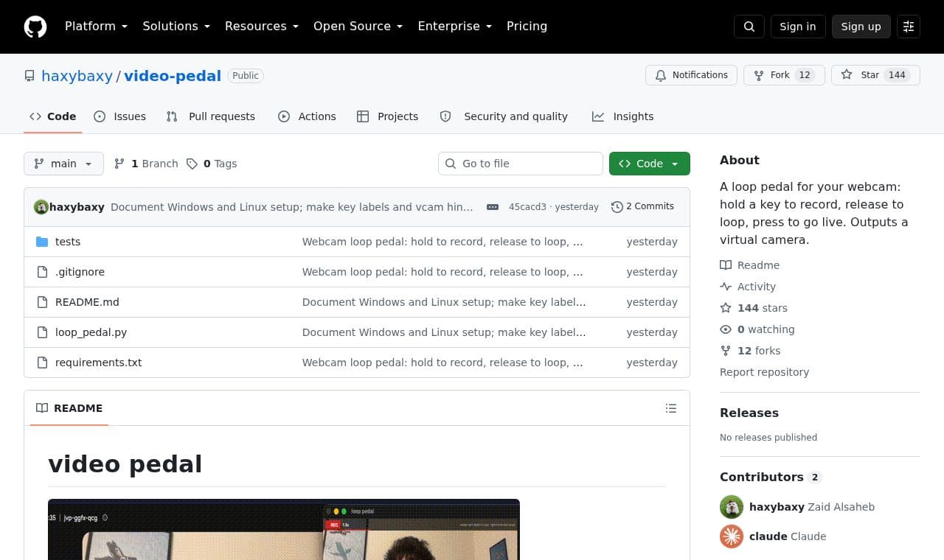Switch to the Projects tab
The image size is (944, 560).
click(x=388, y=116)
